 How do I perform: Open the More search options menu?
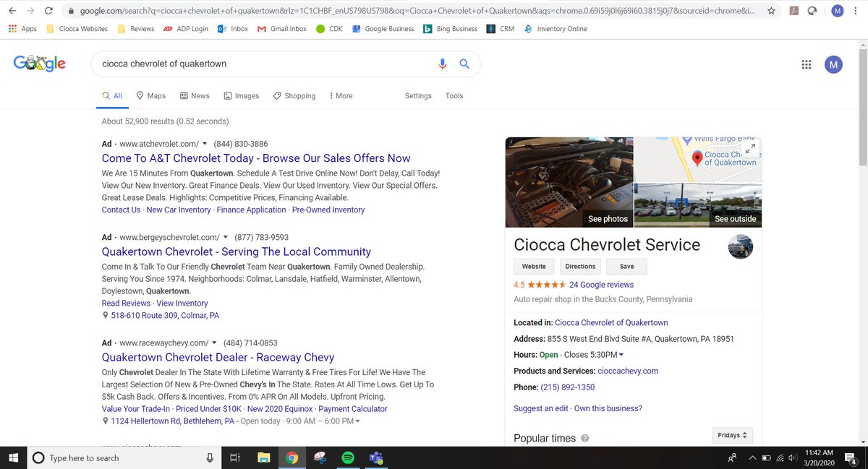tap(341, 95)
